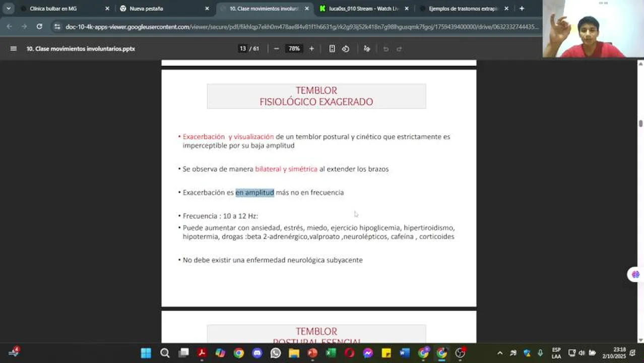Open Messenger from the taskbar
Viewport: 644px width, 363px height.
[x=368, y=353]
